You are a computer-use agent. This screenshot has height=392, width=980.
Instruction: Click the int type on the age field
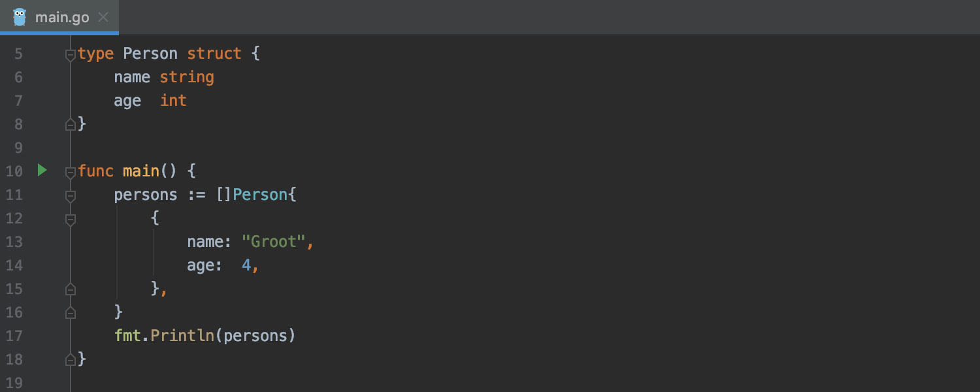coord(173,101)
